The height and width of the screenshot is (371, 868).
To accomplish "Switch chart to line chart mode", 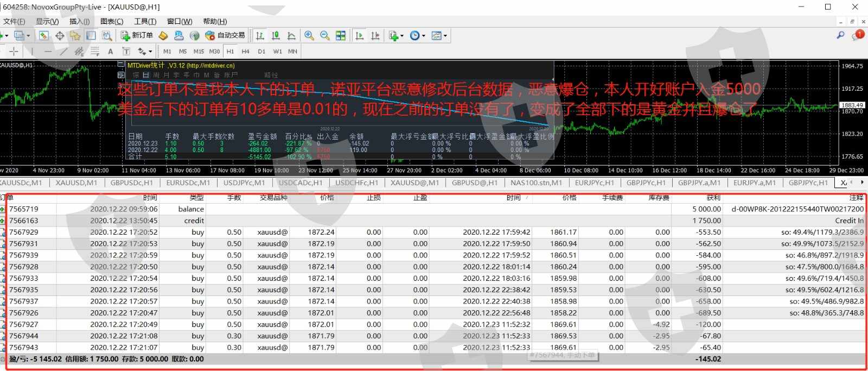I will pyautogui.click(x=291, y=35).
